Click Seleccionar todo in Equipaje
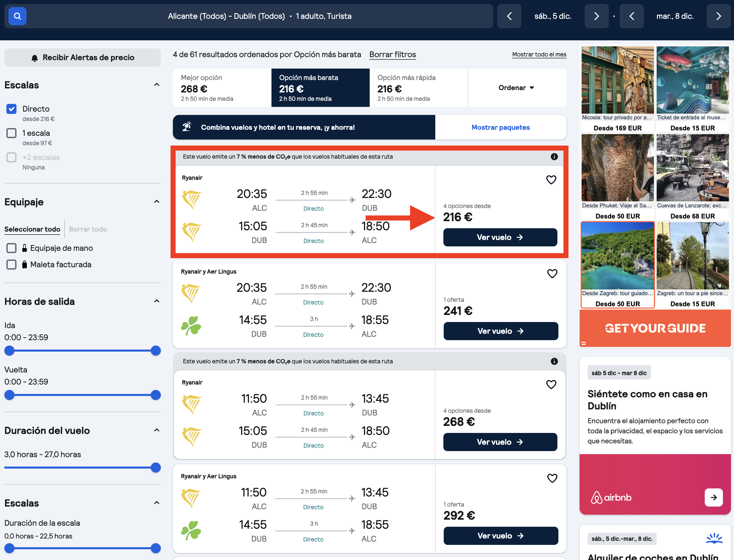This screenshot has height=560, width=734. coord(32,229)
